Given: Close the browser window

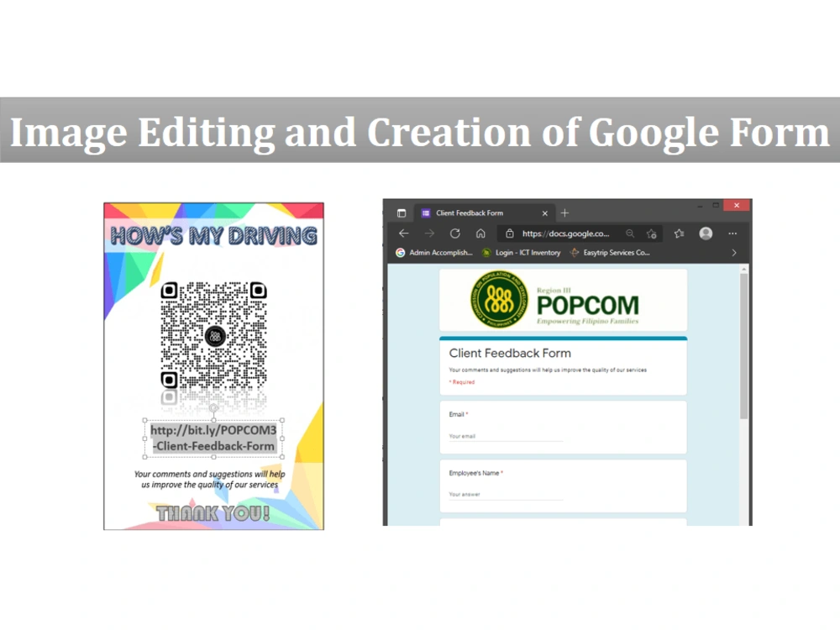Looking at the screenshot, I should (x=737, y=205).
